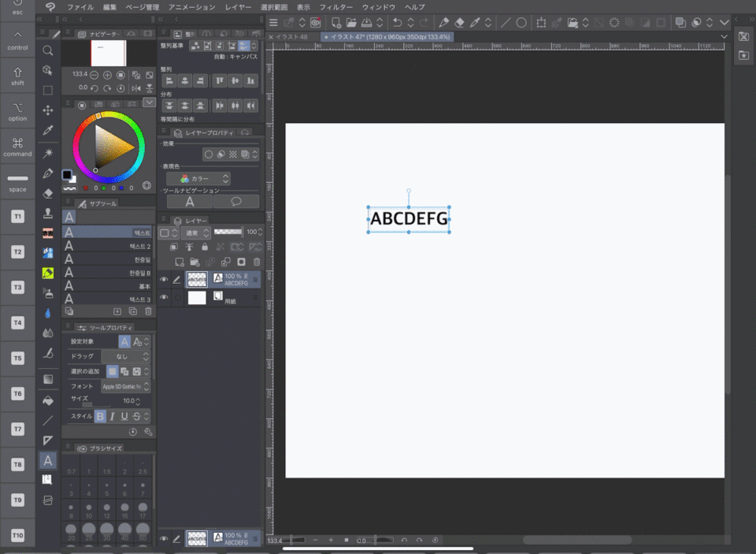Toggle underline text style

(x=124, y=416)
